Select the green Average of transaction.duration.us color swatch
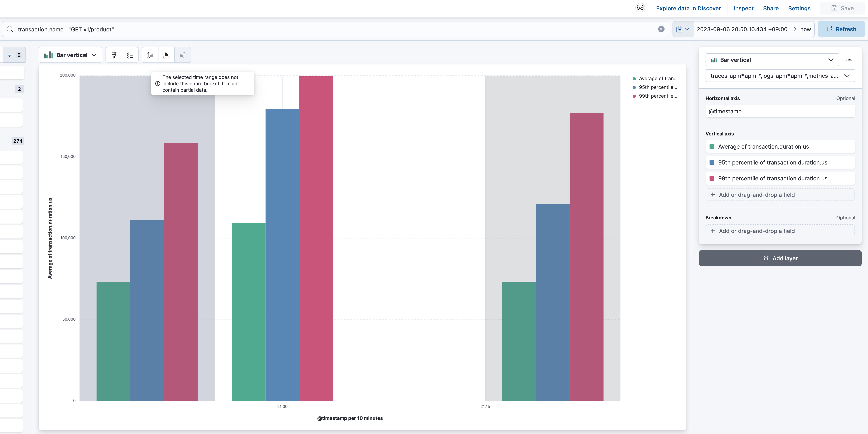 tap(712, 146)
